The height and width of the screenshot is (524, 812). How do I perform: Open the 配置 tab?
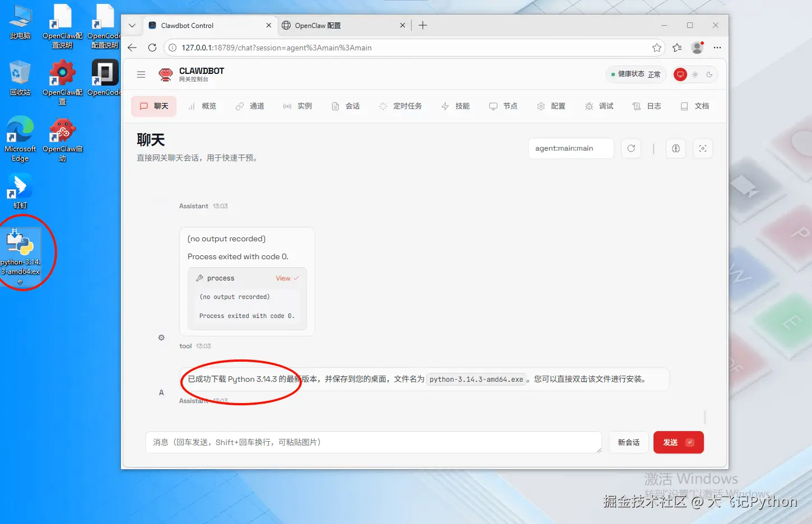[551, 106]
